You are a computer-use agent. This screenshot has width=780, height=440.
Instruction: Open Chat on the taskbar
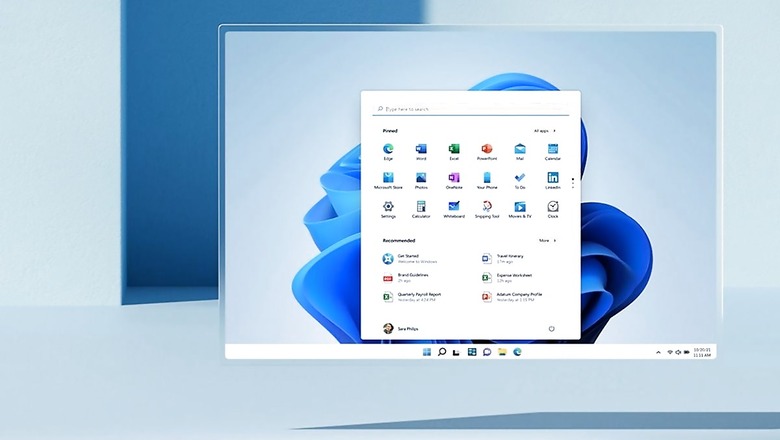point(487,352)
